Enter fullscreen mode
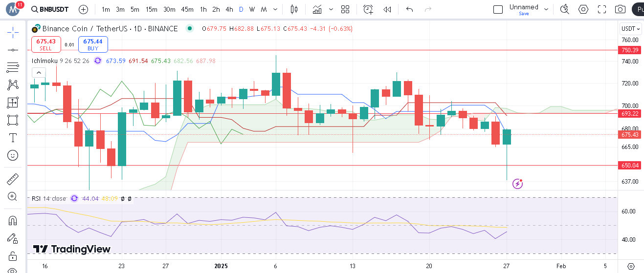Screen dimensions: 644x273 602,9
